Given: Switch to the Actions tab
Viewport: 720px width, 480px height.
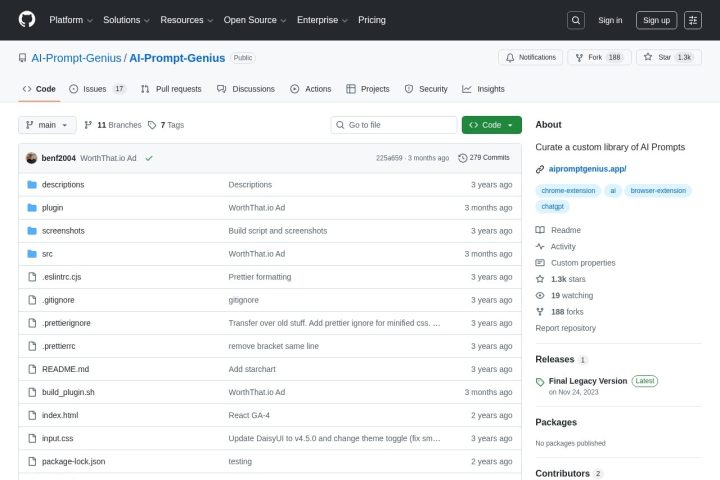Looking at the screenshot, I should click(310, 89).
